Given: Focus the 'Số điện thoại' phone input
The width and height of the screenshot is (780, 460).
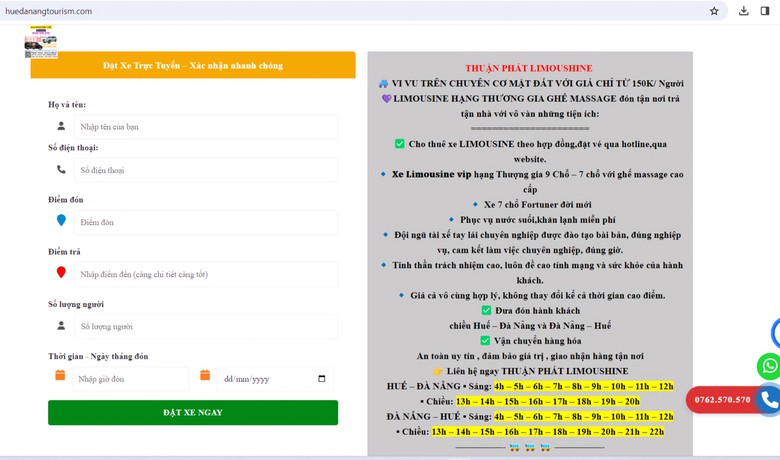Looking at the screenshot, I should point(205,170).
